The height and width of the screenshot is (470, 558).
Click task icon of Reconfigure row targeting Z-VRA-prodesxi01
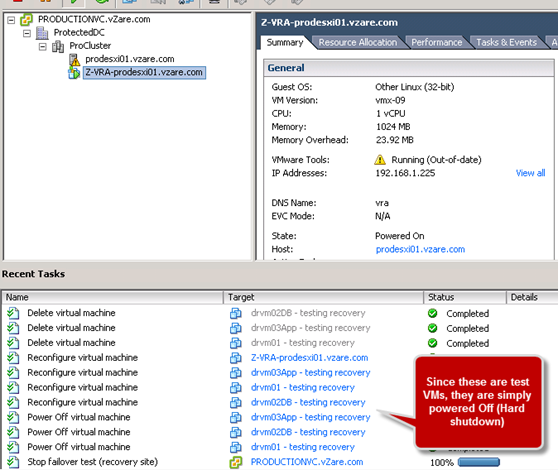pos(13,358)
